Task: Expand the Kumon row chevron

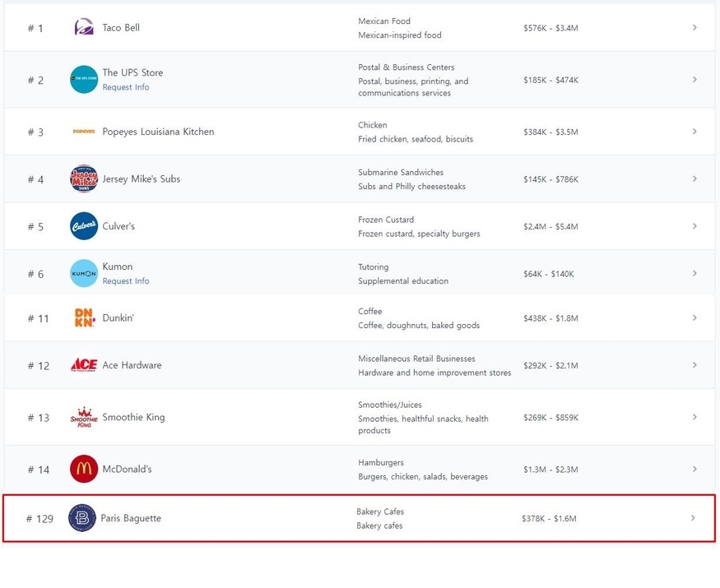Action: click(x=694, y=273)
